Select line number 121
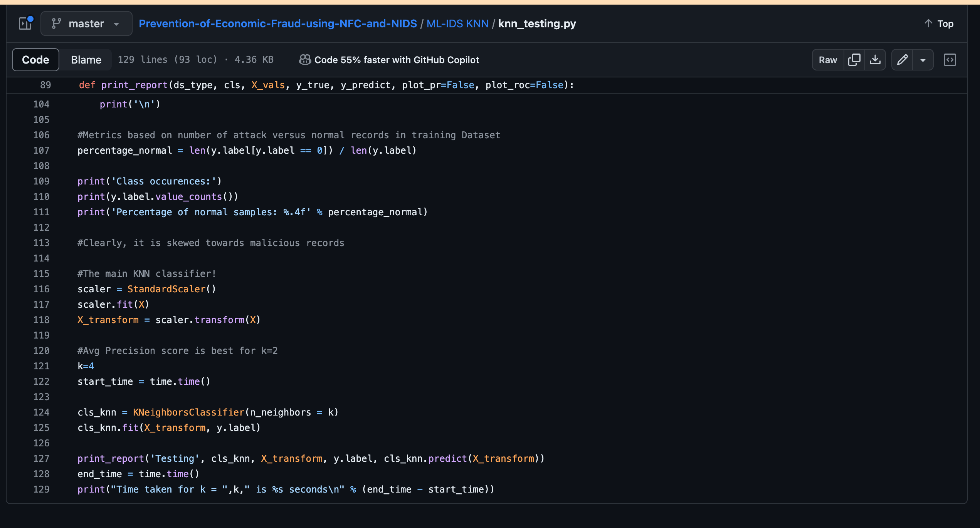Screen dimensions: 980x528 pyautogui.click(x=41, y=366)
